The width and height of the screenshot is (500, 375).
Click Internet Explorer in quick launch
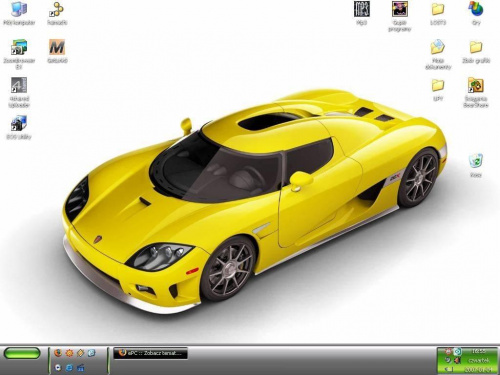coord(69,367)
